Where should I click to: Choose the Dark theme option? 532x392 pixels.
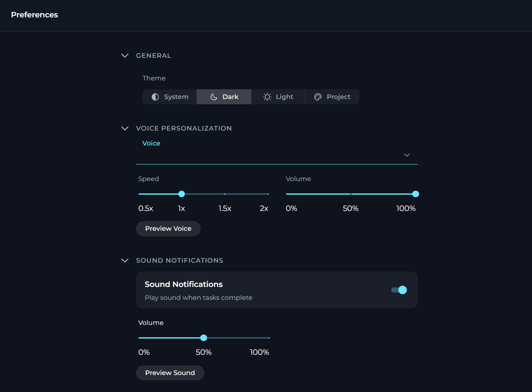[224, 97]
